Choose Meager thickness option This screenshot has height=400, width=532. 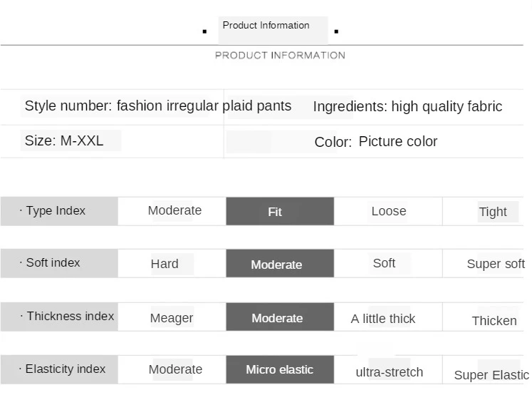[171, 319]
